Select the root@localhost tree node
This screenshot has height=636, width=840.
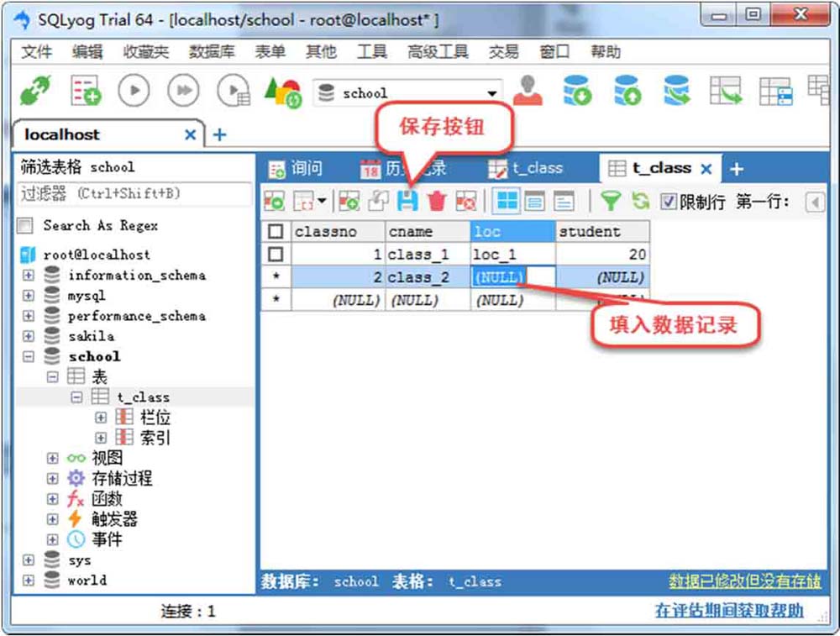pos(97,255)
